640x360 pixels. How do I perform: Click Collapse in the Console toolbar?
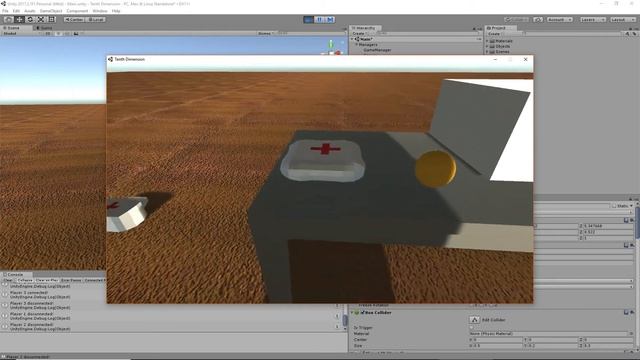pos(24,280)
